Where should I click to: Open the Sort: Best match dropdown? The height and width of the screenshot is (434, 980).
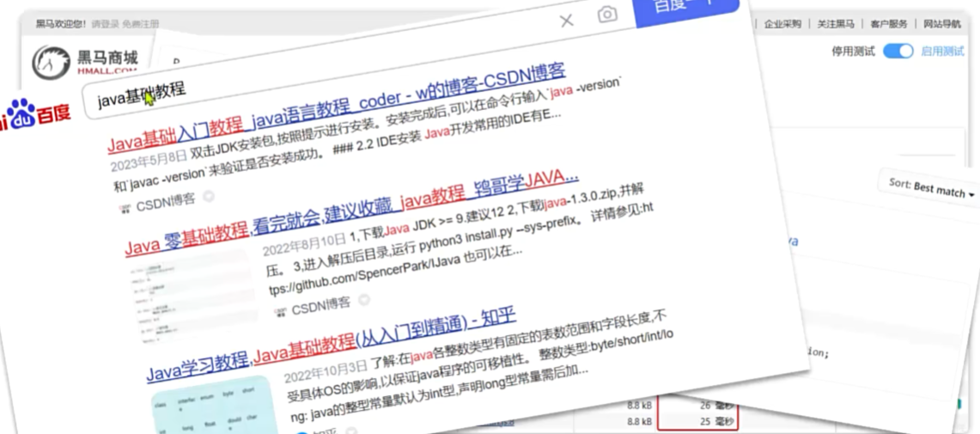point(932,187)
